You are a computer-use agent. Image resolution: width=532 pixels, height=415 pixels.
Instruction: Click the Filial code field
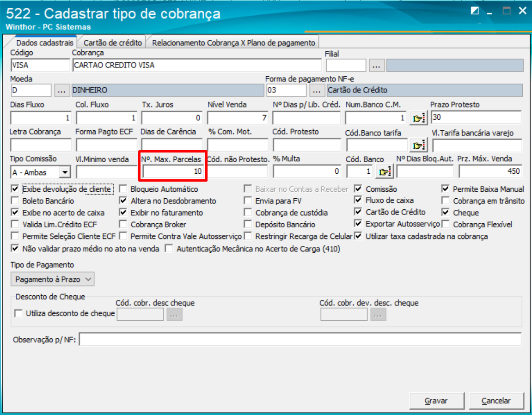click(346, 65)
